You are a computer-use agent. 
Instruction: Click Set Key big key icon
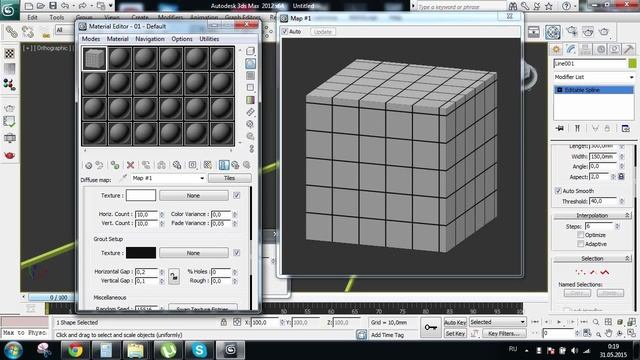(431, 327)
